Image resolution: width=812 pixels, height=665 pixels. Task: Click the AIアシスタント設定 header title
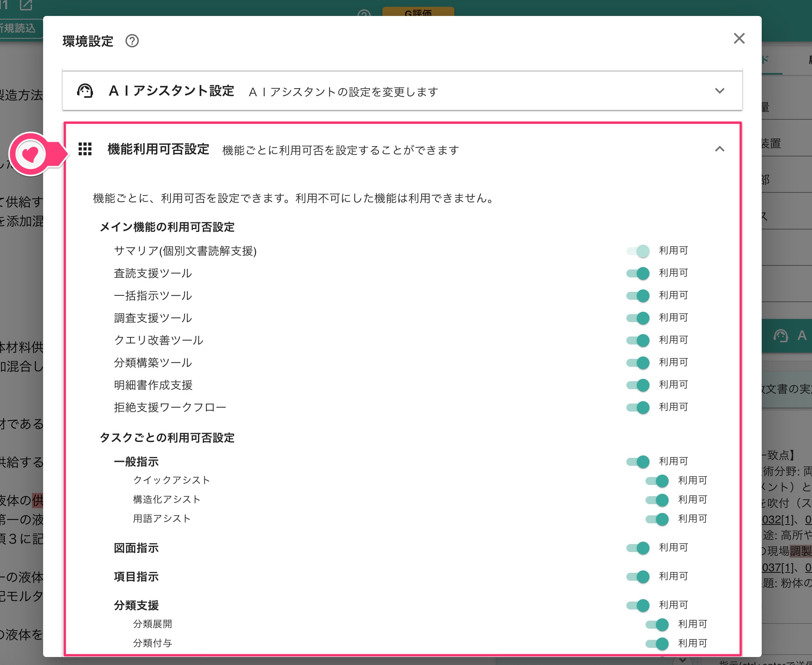171,91
